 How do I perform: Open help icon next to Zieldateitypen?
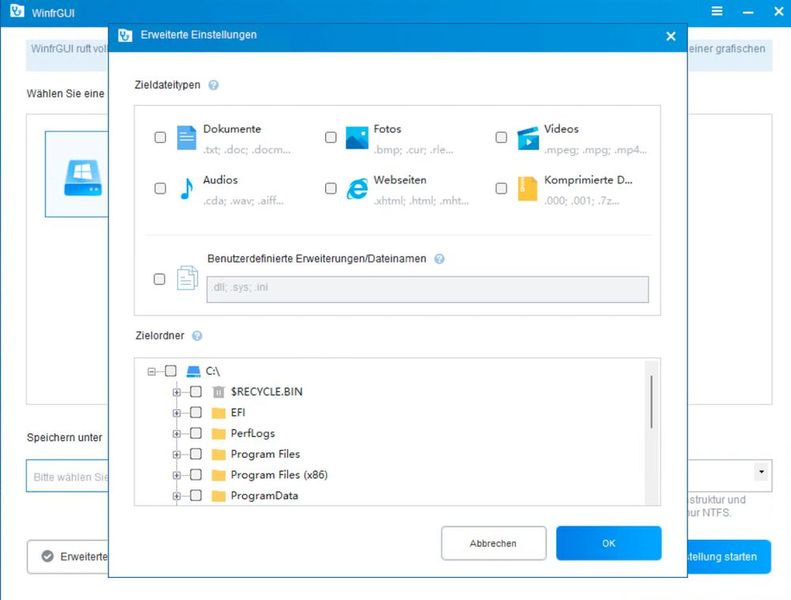[x=213, y=86]
